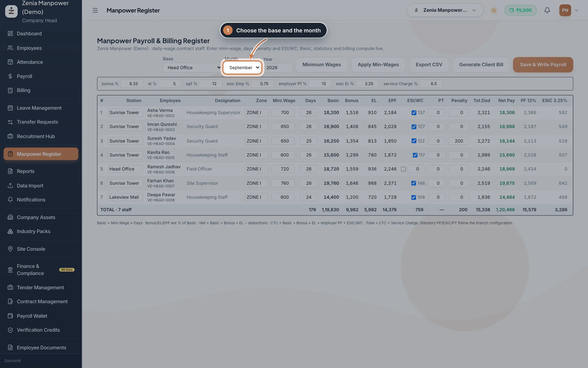This screenshot has width=588, height=368.
Task: Click the Dashboard grid icon
Action: [10, 34]
